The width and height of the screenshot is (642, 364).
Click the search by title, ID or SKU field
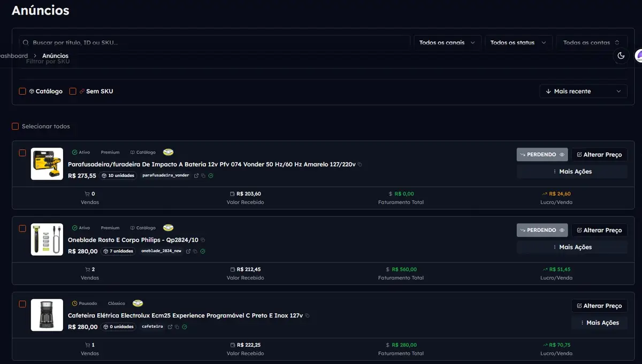tap(215, 43)
